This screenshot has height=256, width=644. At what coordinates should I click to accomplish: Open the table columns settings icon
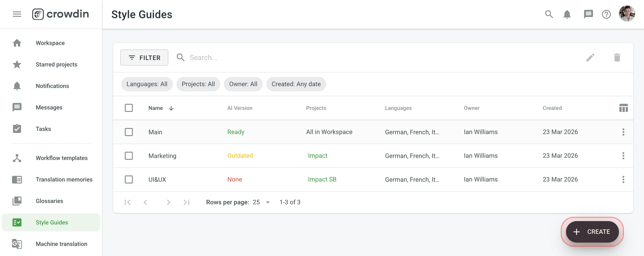pos(623,108)
